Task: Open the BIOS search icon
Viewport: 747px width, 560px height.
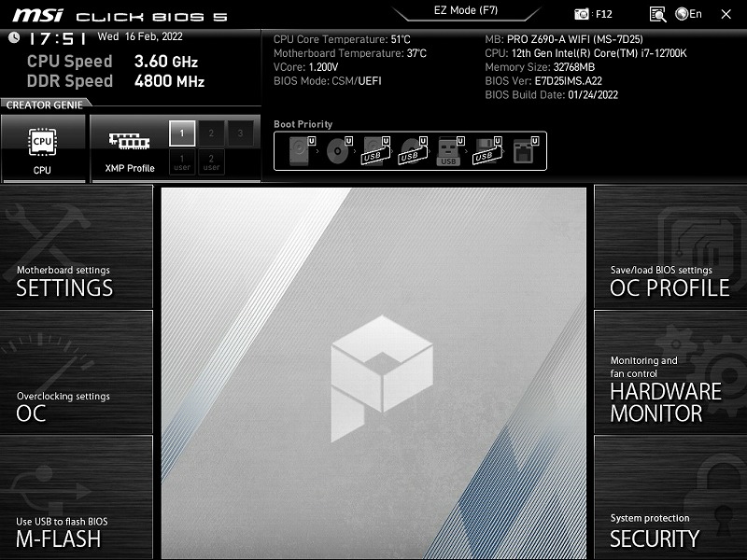Action: 657,14
